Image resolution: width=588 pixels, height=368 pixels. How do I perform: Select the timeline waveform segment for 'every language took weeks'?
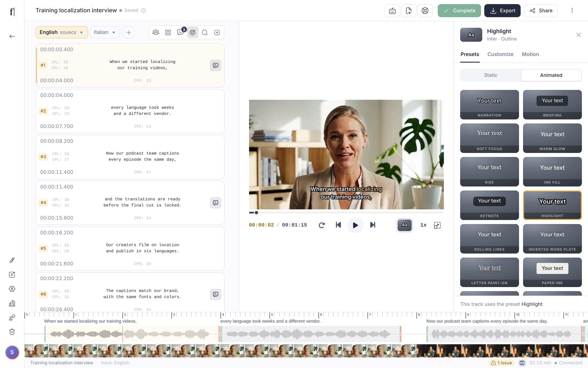pos(310,334)
